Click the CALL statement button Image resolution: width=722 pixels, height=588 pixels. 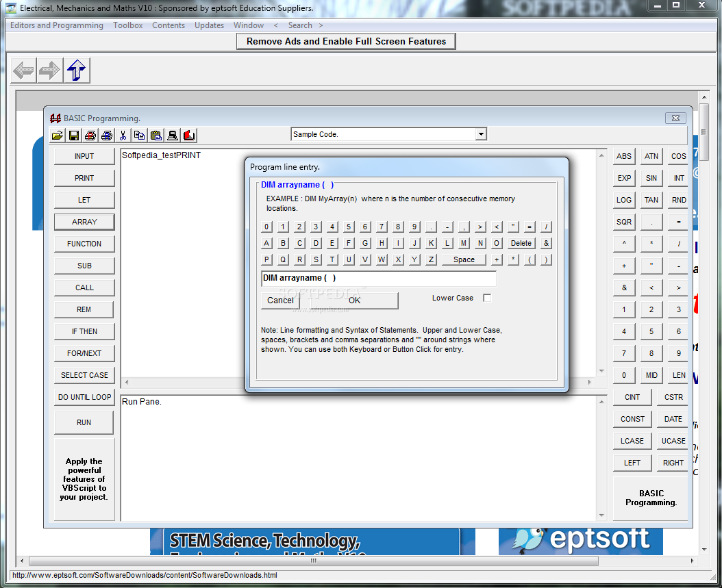click(84, 287)
